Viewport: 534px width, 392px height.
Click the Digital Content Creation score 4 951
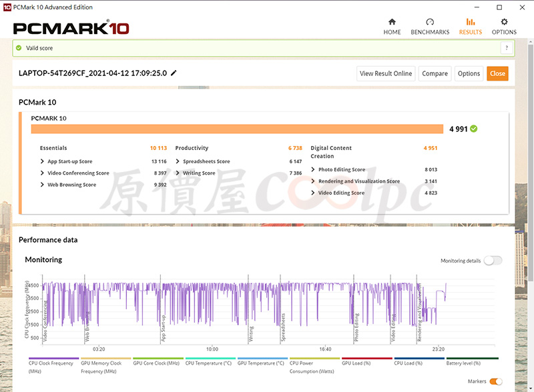(x=431, y=148)
